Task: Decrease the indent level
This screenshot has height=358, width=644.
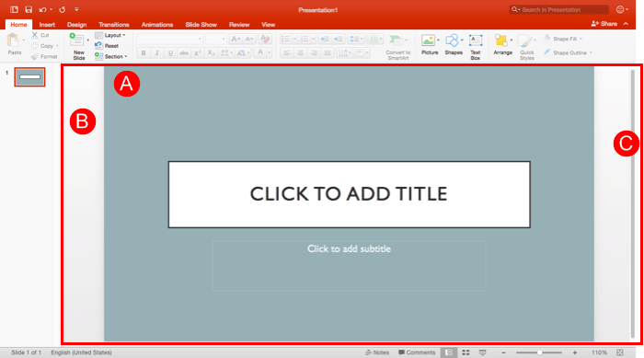Action: pos(325,39)
